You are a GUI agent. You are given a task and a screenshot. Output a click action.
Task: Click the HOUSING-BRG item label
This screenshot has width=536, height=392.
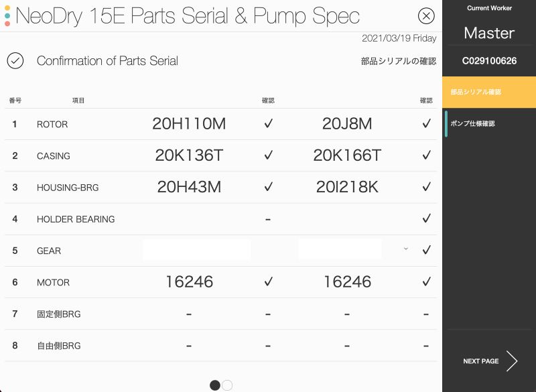click(68, 188)
